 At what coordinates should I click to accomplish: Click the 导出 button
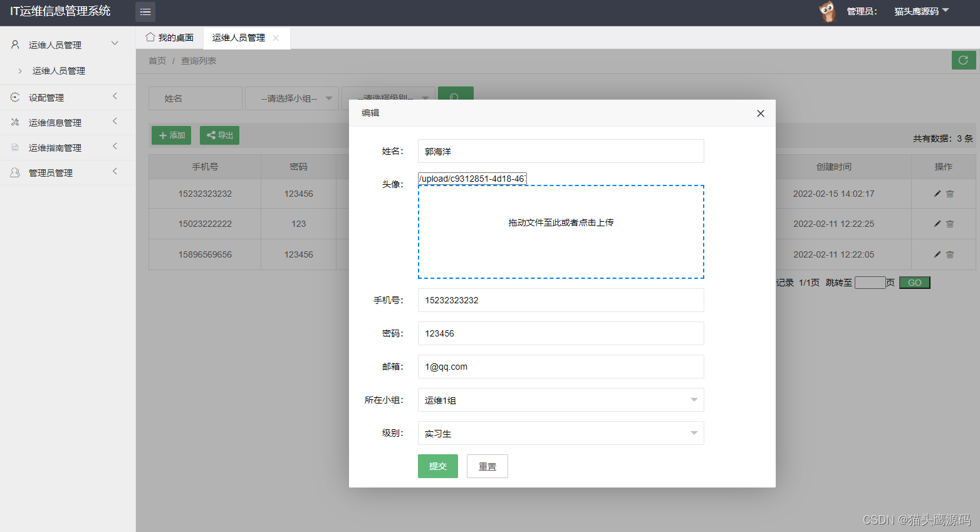pos(219,135)
